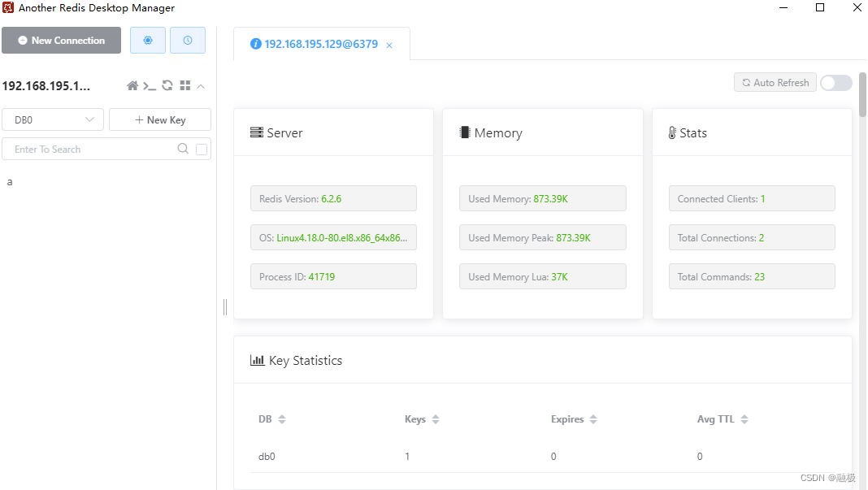Click the Memory card chip icon

465,132
